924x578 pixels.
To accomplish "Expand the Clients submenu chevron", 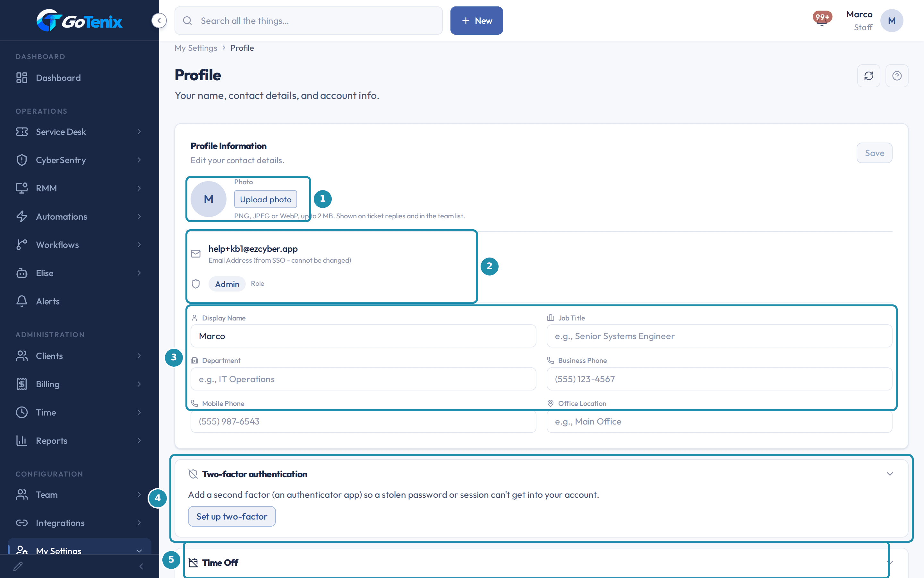I will point(139,356).
